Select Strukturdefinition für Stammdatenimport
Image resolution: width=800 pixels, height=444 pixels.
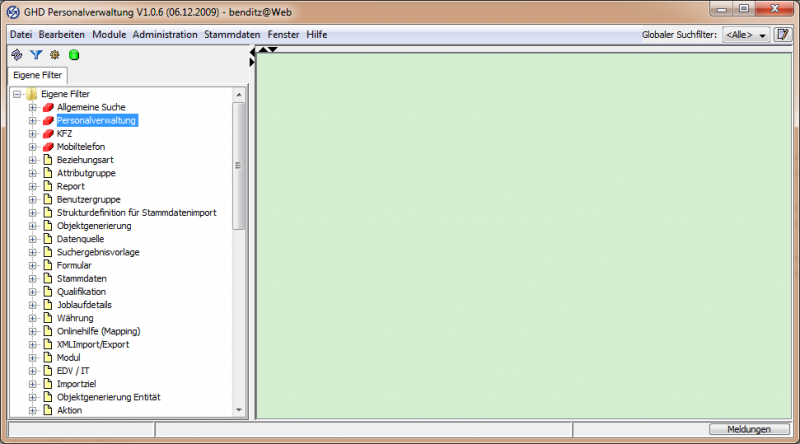137,213
